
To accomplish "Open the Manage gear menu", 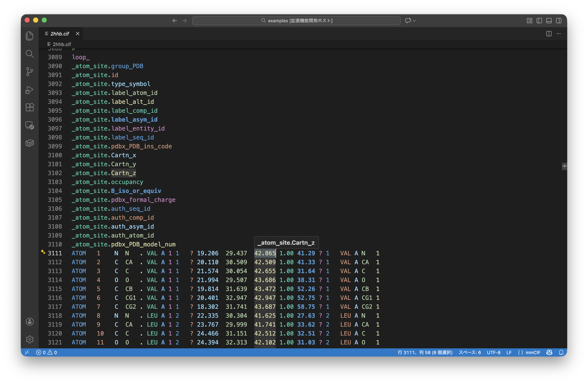I will (30, 339).
